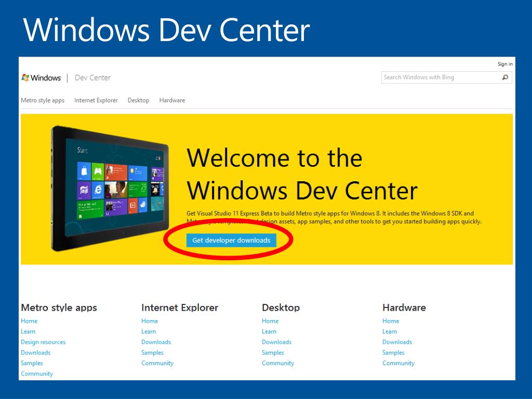Open Home under Hardware section
Viewport: 532px width, 399px height.
[x=391, y=321]
